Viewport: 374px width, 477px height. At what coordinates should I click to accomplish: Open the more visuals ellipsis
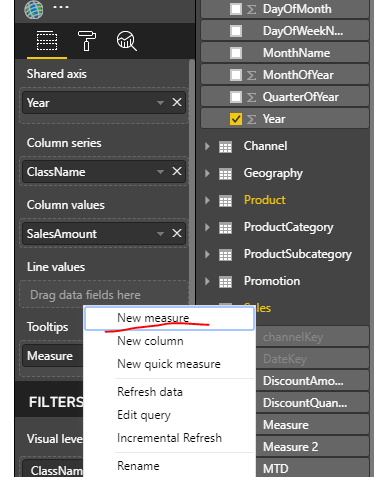61,7
